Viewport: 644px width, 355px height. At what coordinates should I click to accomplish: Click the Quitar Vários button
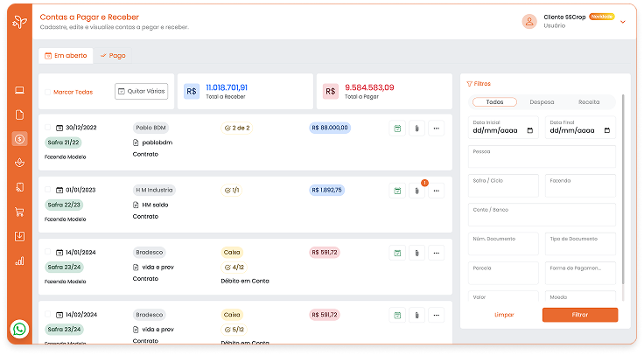pos(141,92)
